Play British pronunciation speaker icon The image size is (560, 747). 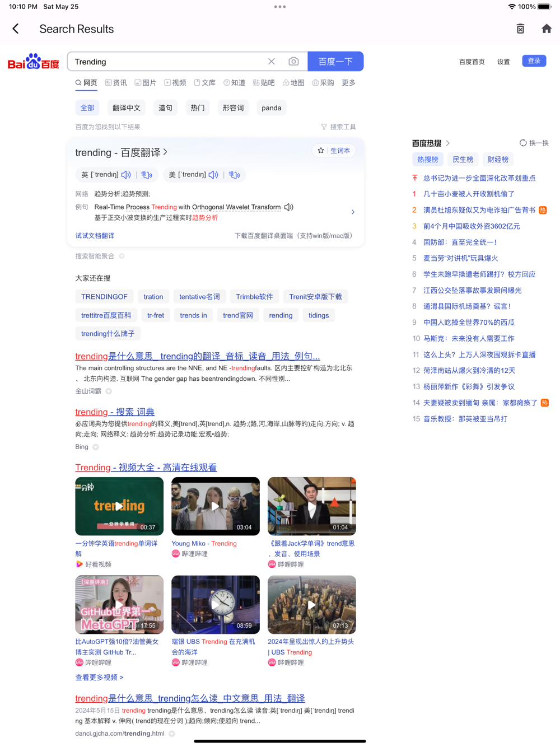[126, 175]
